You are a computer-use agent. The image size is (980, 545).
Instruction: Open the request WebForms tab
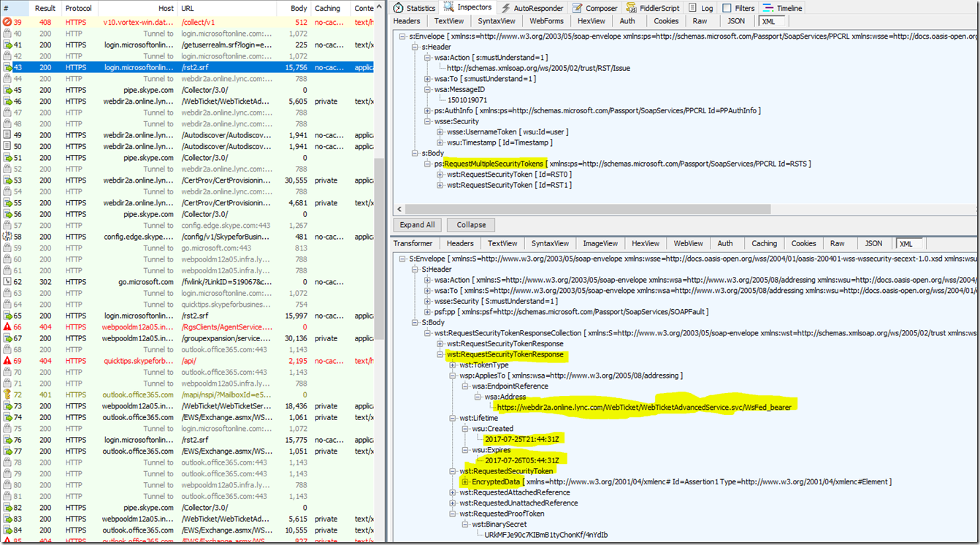coord(547,21)
